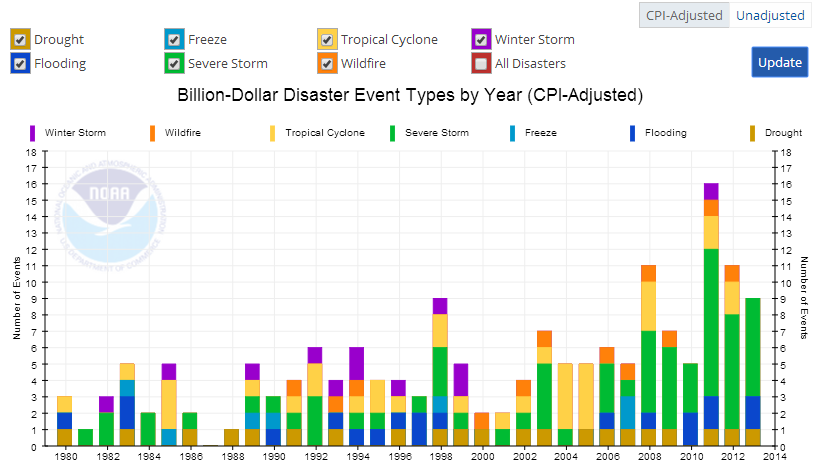The image size is (822, 471).
Task: Enable the All Disasters checkbox
Action: 481,63
